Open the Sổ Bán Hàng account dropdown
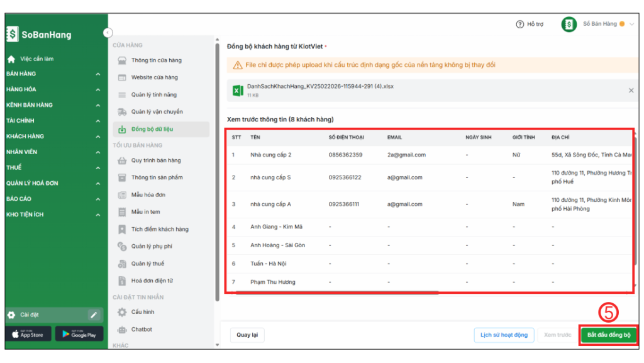 tap(631, 25)
